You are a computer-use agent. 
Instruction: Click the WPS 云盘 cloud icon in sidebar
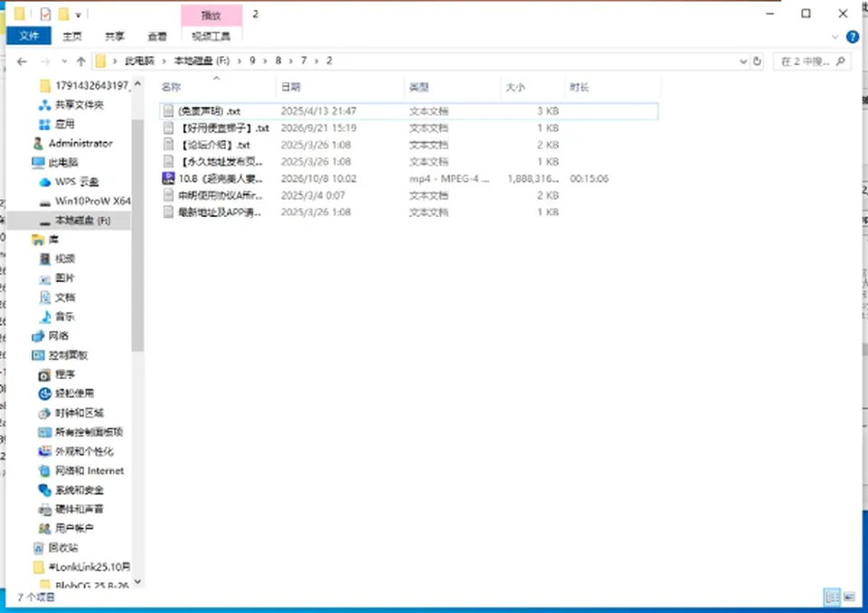pyautogui.click(x=45, y=182)
